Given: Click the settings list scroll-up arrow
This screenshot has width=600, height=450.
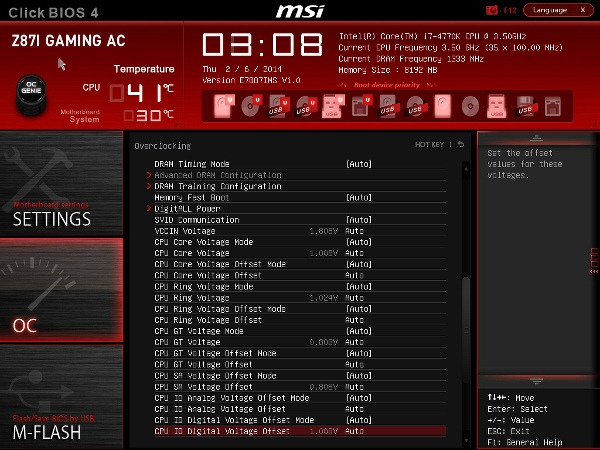Looking at the screenshot, I should tap(466, 168).
